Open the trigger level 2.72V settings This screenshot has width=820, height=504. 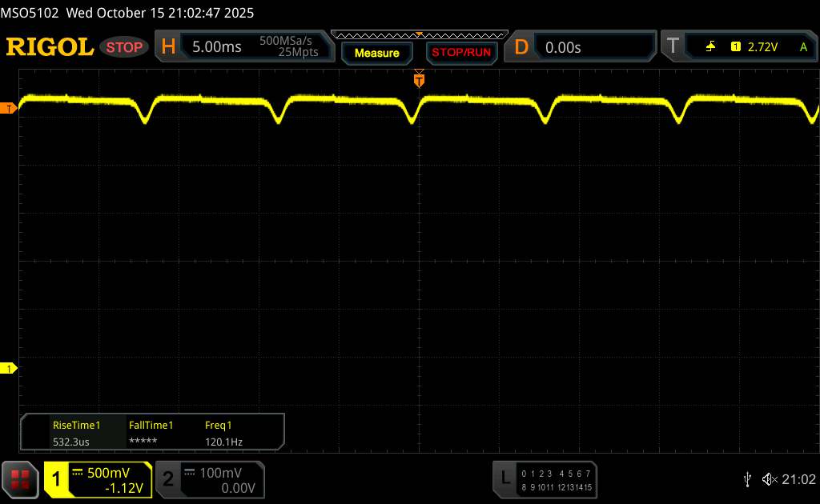(762, 47)
